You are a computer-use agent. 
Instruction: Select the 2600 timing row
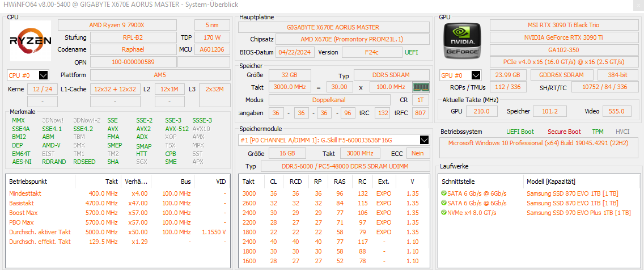tap(334, 203)
